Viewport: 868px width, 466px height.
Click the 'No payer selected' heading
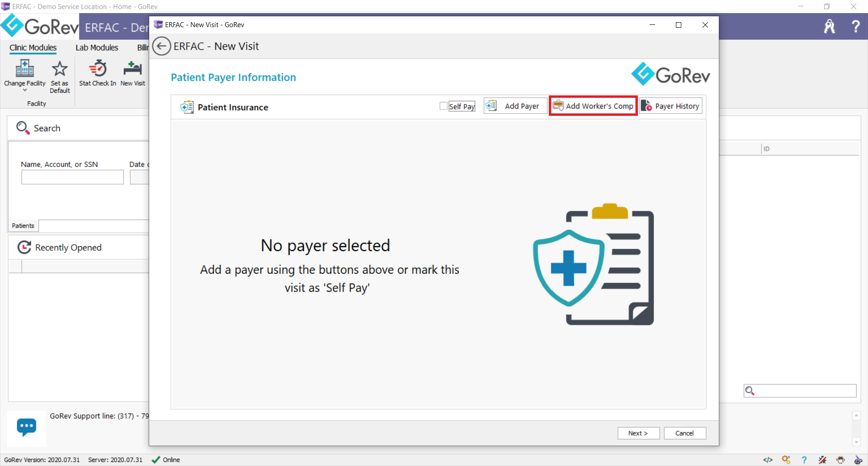(325, 245)
